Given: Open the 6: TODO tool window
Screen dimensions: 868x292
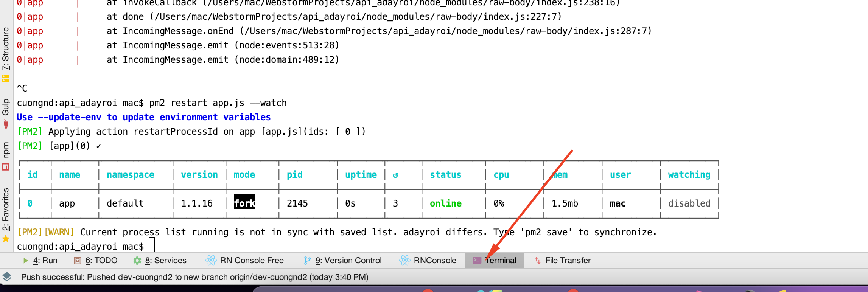Looking at the screenshot, I should coord(96,260).
